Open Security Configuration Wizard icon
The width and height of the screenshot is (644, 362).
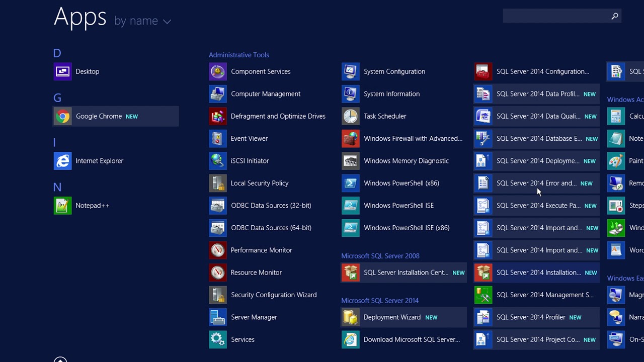218,295
